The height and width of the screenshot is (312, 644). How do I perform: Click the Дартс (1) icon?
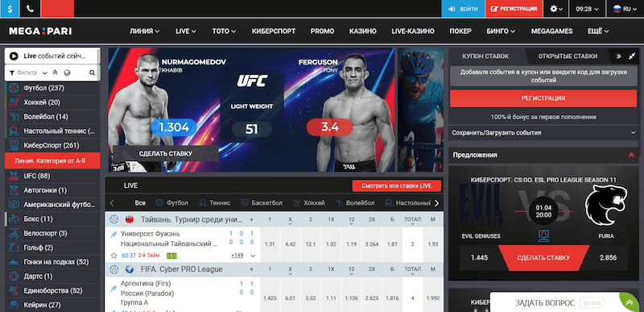click(14, 277)
